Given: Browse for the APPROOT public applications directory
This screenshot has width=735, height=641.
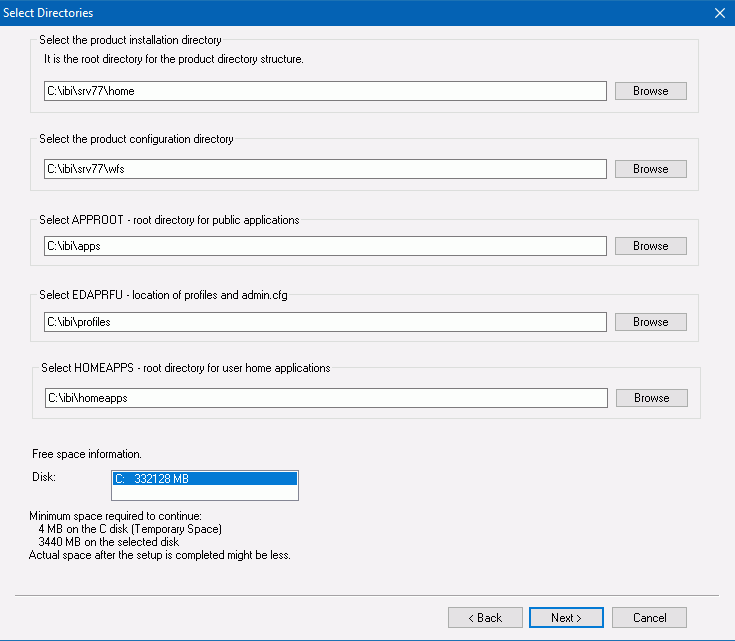Looking at the screenshot, I should point(651,246).
